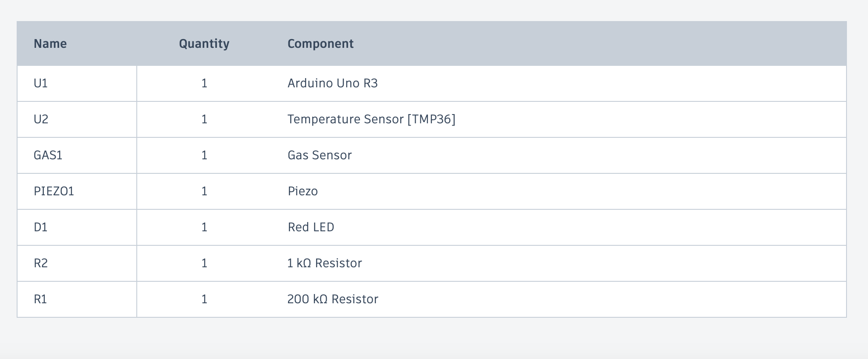The image size is (868, 359).
Task: Select the D1 name cell
Action: [x=77, y=227]
